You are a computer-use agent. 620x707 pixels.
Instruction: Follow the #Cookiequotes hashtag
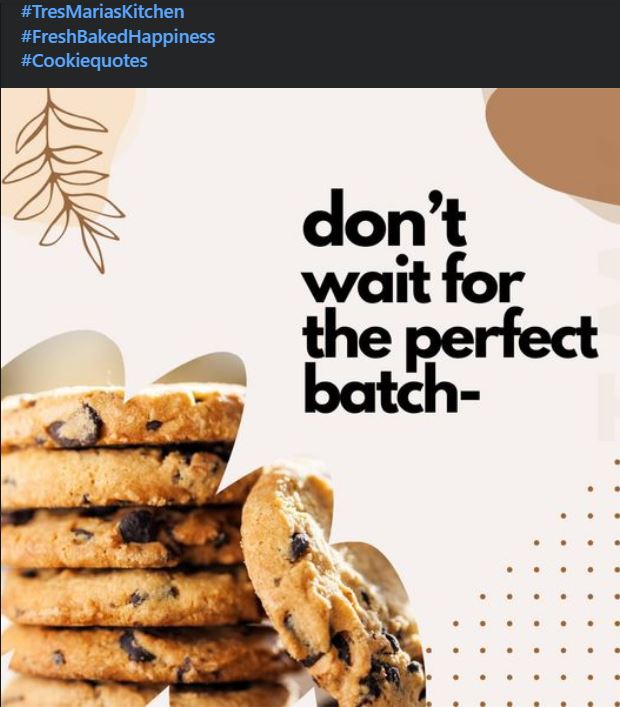point(84,61)
